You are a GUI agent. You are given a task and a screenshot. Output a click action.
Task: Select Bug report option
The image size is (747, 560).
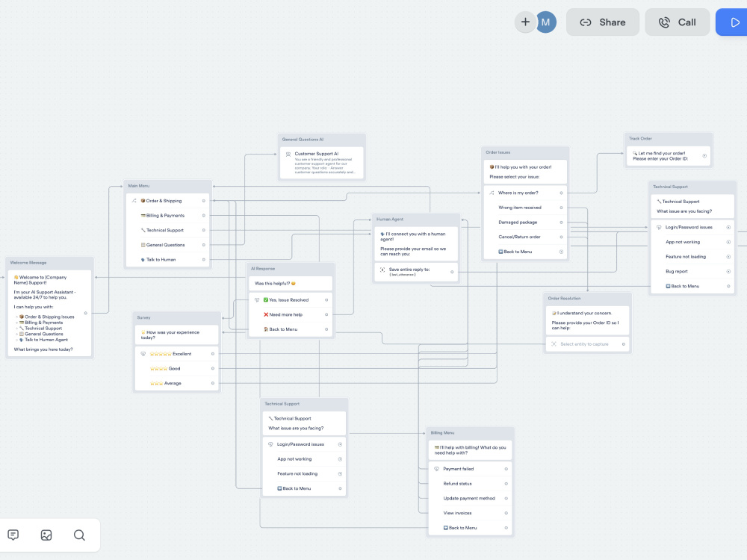[x=692, y=272]
